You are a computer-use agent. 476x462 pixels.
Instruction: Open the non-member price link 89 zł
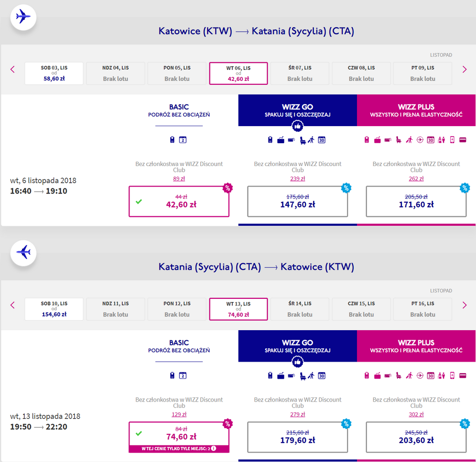pos(179,179)
